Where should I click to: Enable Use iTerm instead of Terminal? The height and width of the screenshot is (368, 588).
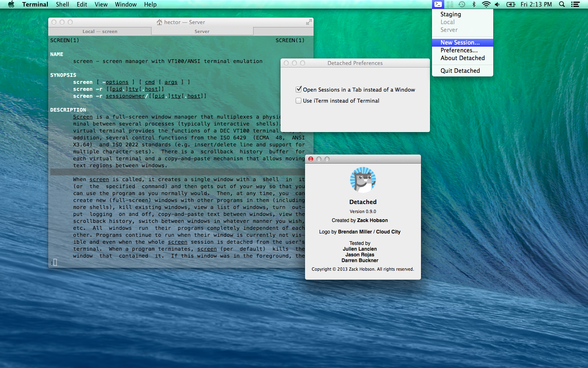(298, 101)
